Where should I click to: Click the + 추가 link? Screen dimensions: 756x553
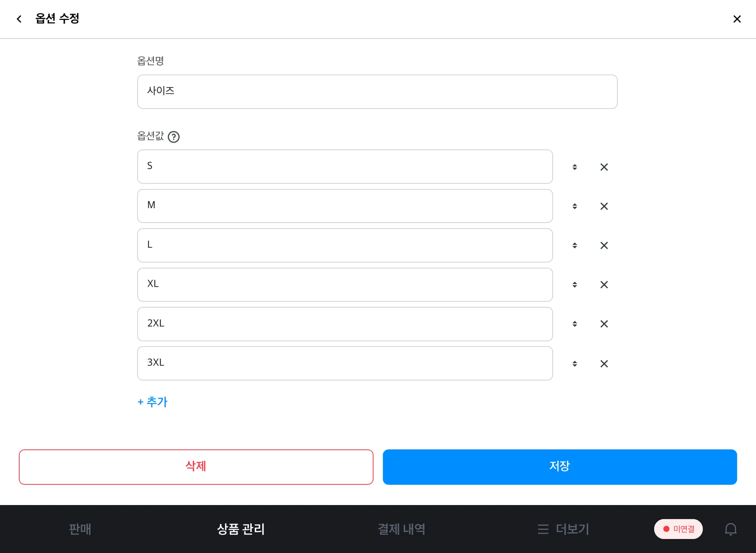152,402
